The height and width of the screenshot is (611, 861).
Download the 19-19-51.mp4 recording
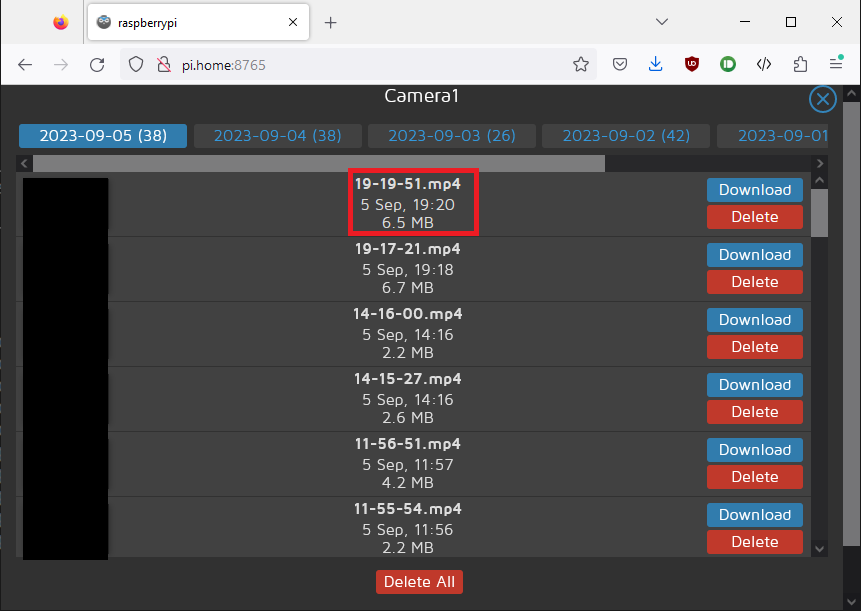point(754,190)
